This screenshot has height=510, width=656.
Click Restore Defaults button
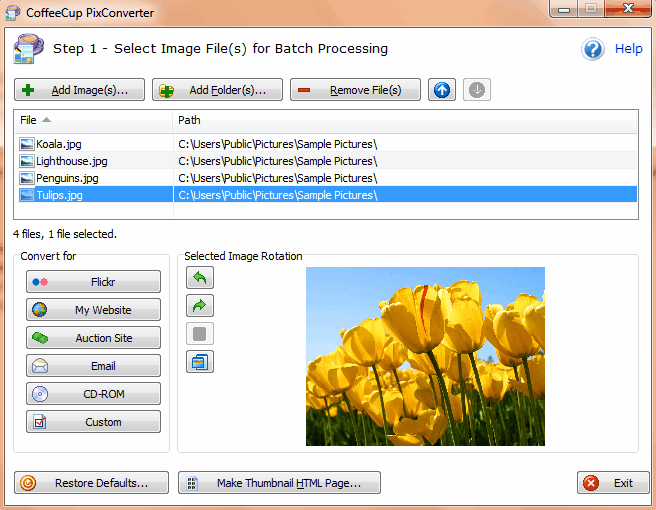(91, 483)
